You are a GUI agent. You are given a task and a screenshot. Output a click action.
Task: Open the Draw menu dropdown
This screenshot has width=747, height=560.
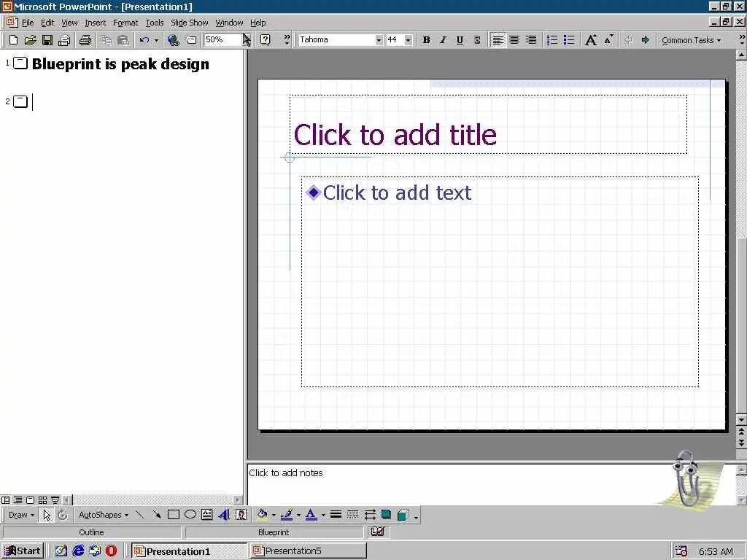(21, 515)
